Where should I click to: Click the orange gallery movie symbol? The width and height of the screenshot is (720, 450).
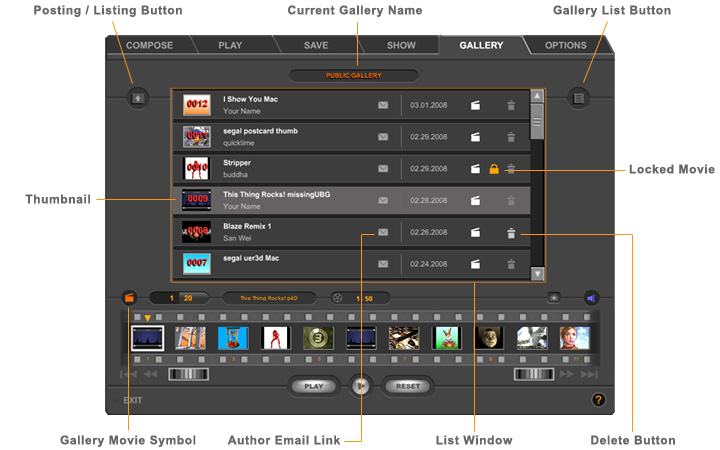point(129,297)
